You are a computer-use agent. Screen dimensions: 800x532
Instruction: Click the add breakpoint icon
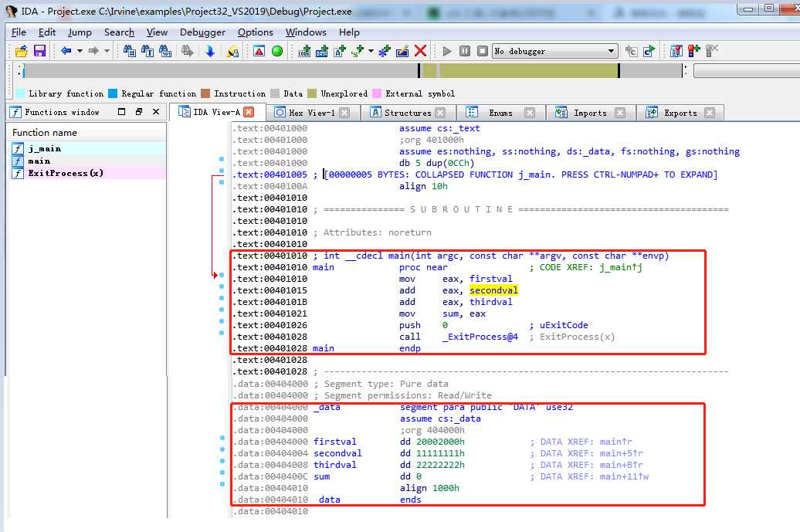tap(694, 51)
